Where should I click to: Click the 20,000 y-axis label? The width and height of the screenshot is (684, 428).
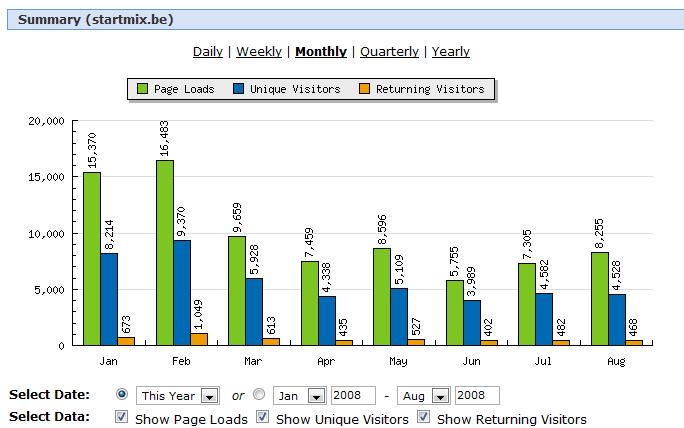coord(46,121)
